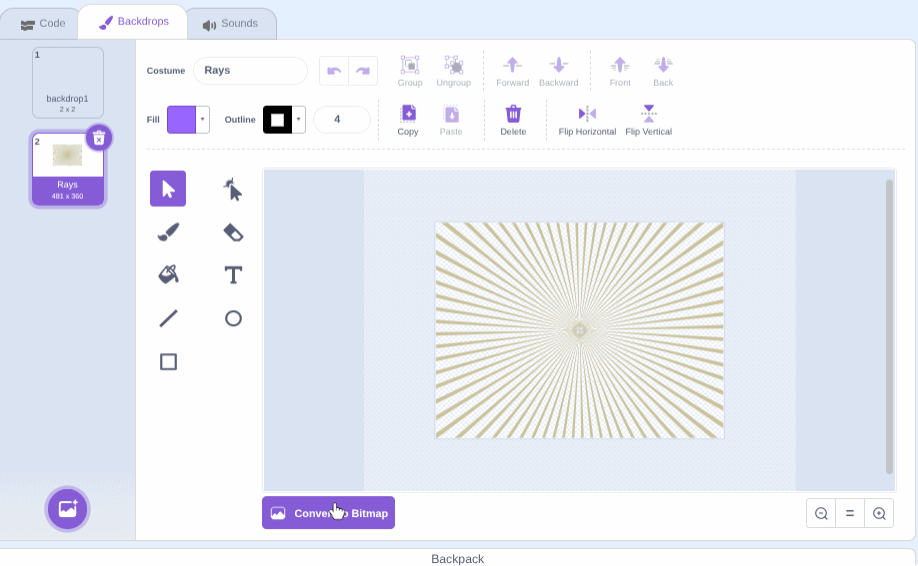The height and width of the screenshot is (566, 918).
Task: Select the Brush tool
Action: 168,232
